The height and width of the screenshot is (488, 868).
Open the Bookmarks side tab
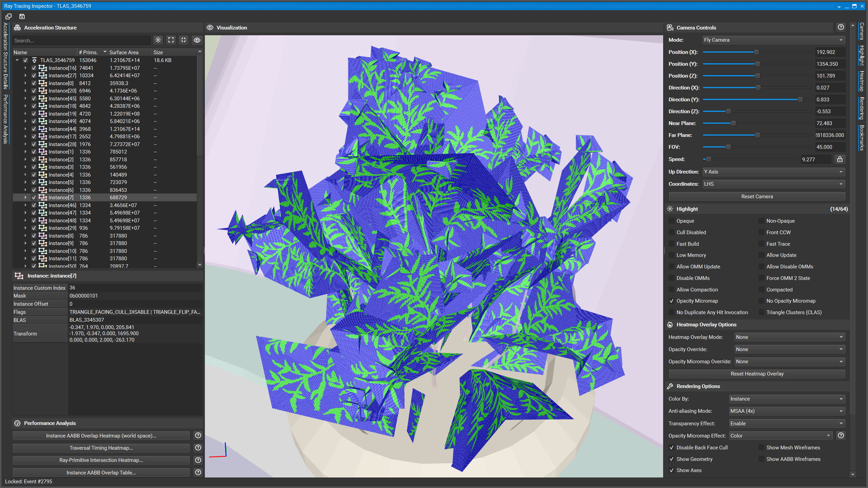(x=861, y=138)
